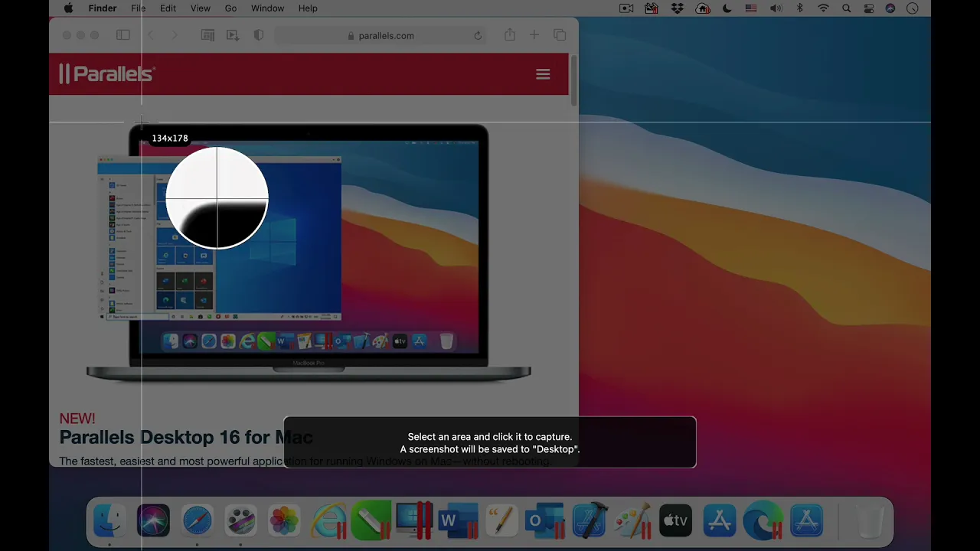
Task: Open a new Safari tab
Action: click(534, 35)
